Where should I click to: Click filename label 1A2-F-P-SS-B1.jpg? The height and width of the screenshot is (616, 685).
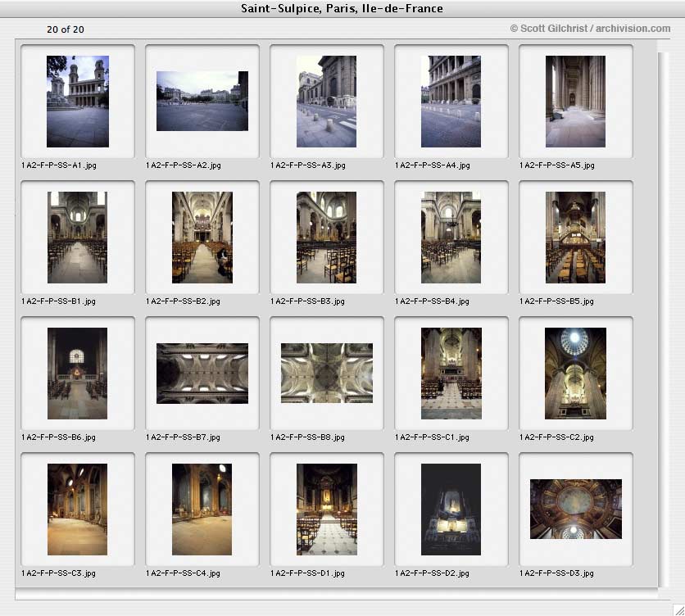pos(58,301)
